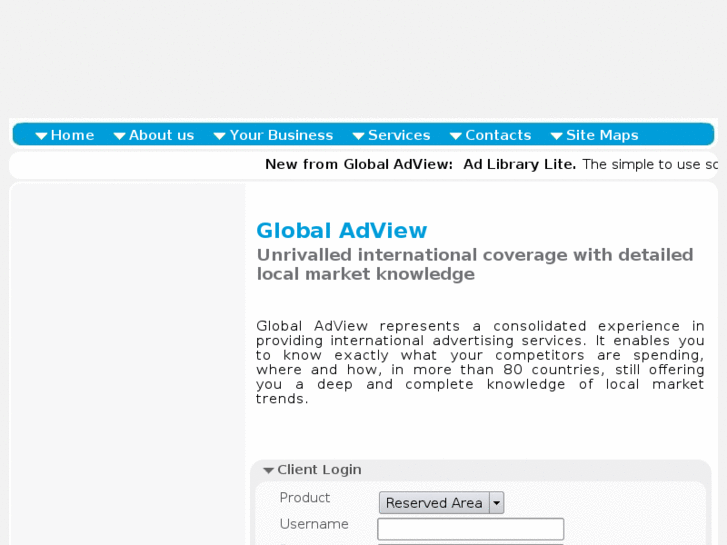The width and height of the screenshot is (727, 545).
Task: Click the Global AdView heading
Action: [x=342, y=231]
